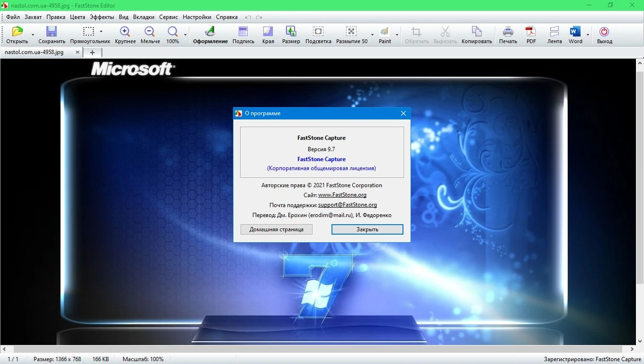Screen dimensions: 644x364
Task: Open the Захват menu
Action: [x=33, y=17]
